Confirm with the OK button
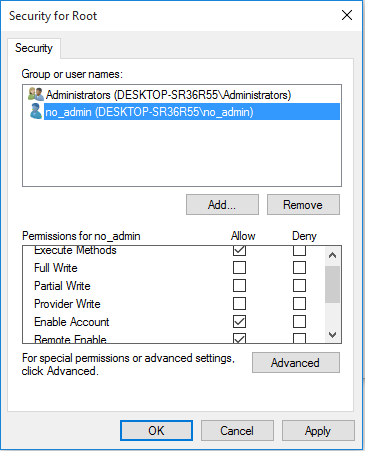365x451 pixels. (156, 430)
